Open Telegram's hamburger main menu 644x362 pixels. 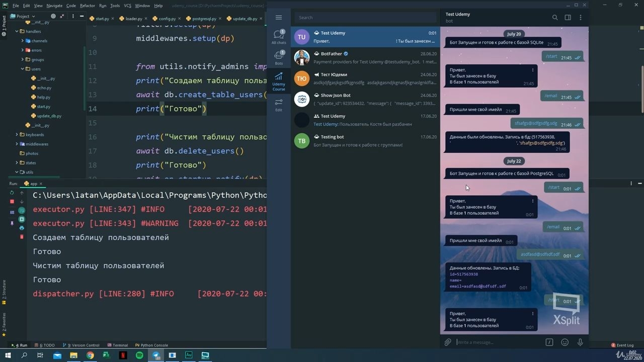point(279,18)
